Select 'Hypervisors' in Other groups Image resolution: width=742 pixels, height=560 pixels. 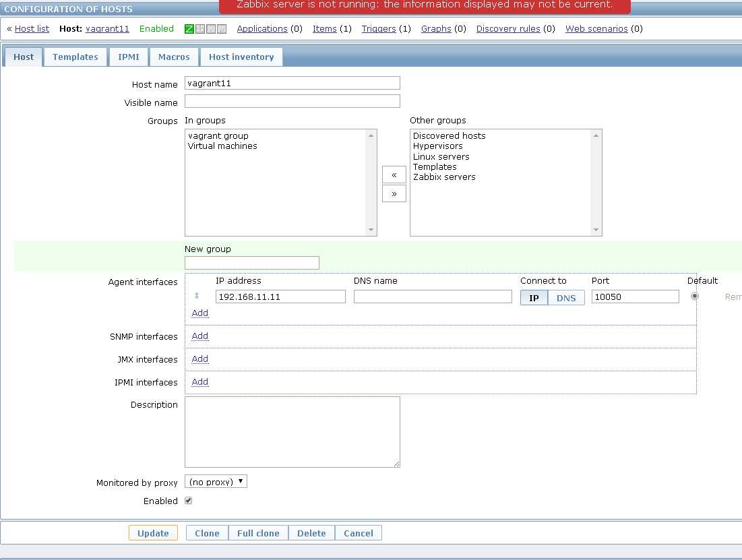[x=438, y=146]
